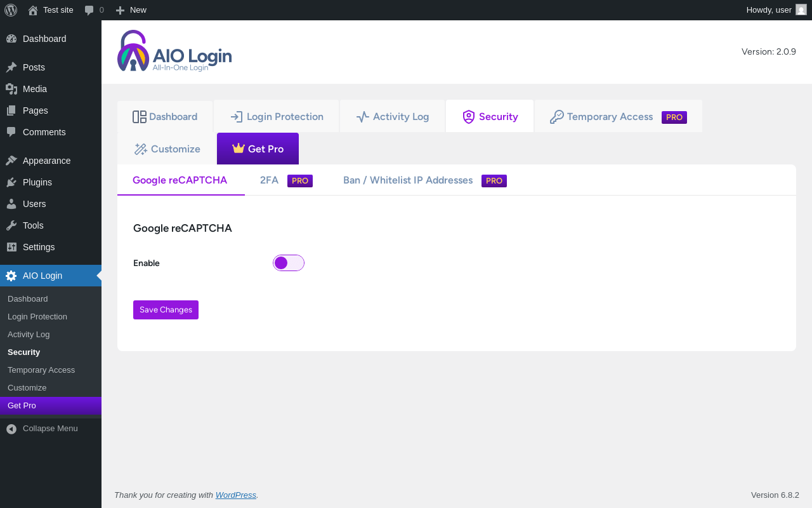Open Temporary Access in sidebar submenu
This screenshot has height=508, width=812.
pyautogui.click(x=51, y=370)
